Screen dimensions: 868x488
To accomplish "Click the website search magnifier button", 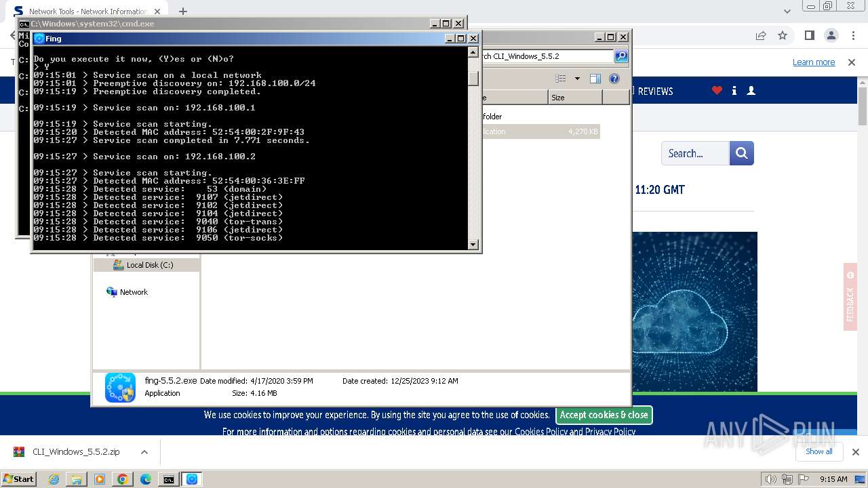I will pos(742,153).
